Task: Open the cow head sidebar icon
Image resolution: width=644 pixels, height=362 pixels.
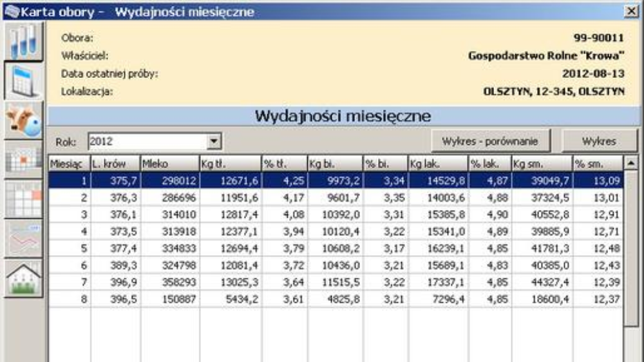Action: (24, 120)
